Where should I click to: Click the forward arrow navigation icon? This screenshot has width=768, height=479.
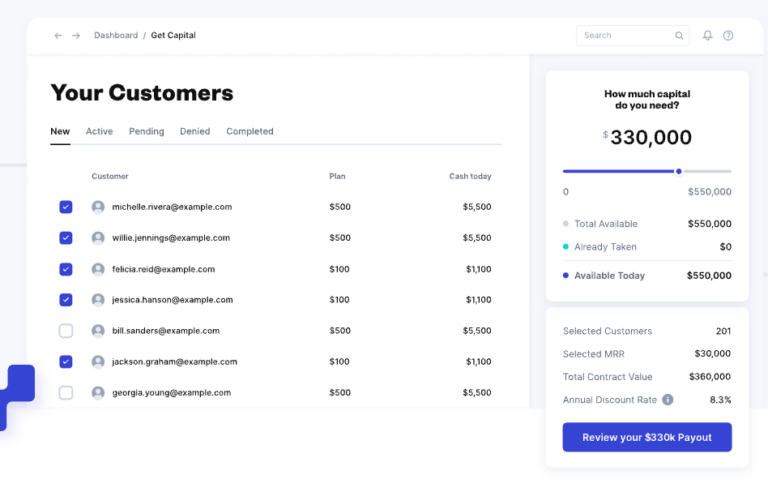tap(76, 36)
